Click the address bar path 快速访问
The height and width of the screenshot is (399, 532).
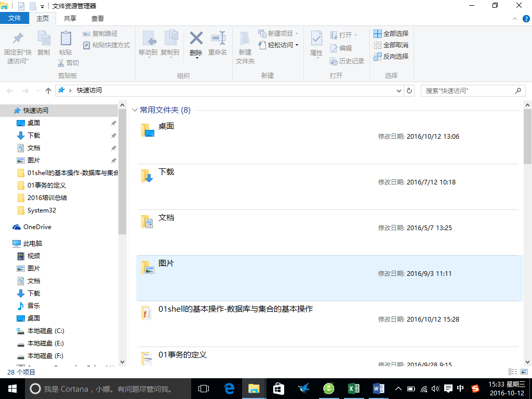click(x=89, y=90)
